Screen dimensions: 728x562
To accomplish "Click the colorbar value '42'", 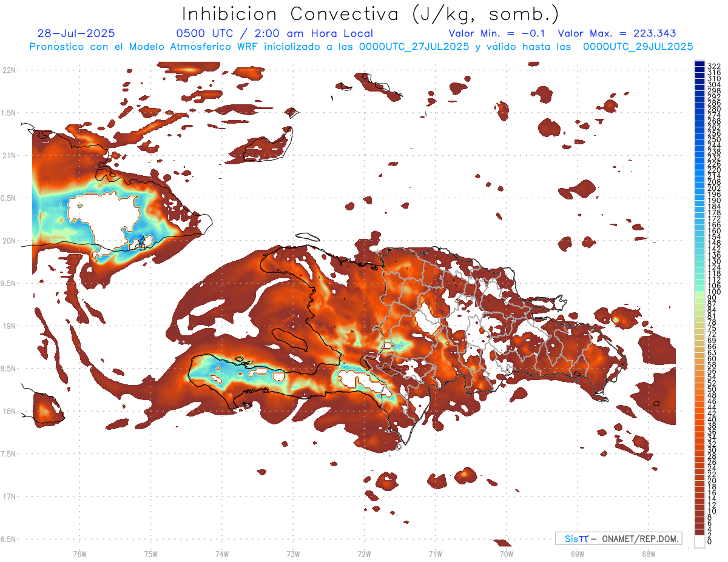I will click(712, 413).
